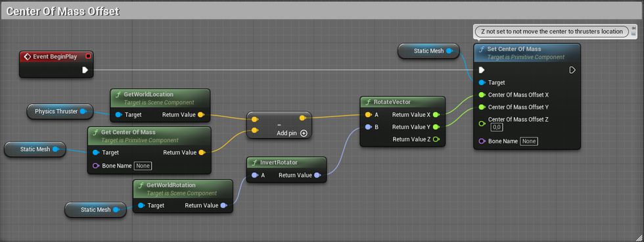Image resolution: width=644 pixels, height=242 pixels.
Task: Click the red delegate pin on Event BeginPlay
Action: tap(88, 57)
